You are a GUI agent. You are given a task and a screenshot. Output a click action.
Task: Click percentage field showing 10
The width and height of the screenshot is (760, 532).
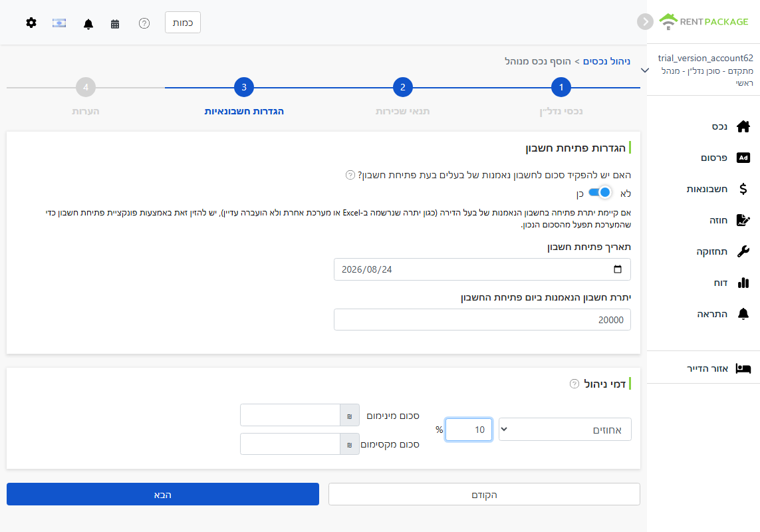469,430
